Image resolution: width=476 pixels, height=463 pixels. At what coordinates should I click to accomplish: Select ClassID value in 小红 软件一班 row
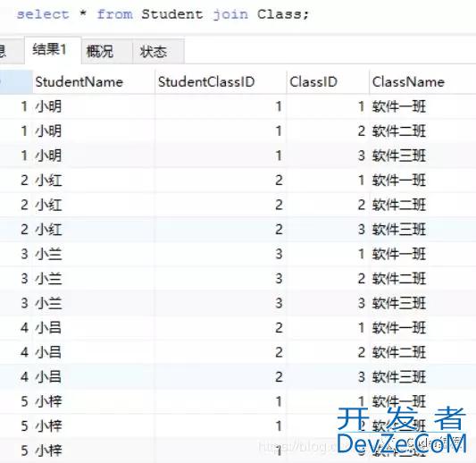click(x=361, y=181)
